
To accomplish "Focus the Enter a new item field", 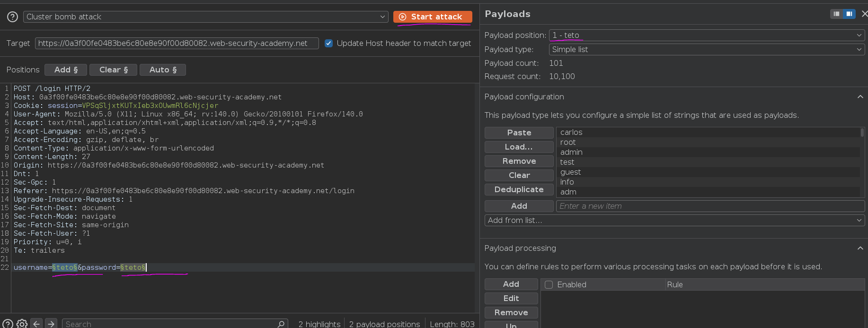I will [710, 206].
